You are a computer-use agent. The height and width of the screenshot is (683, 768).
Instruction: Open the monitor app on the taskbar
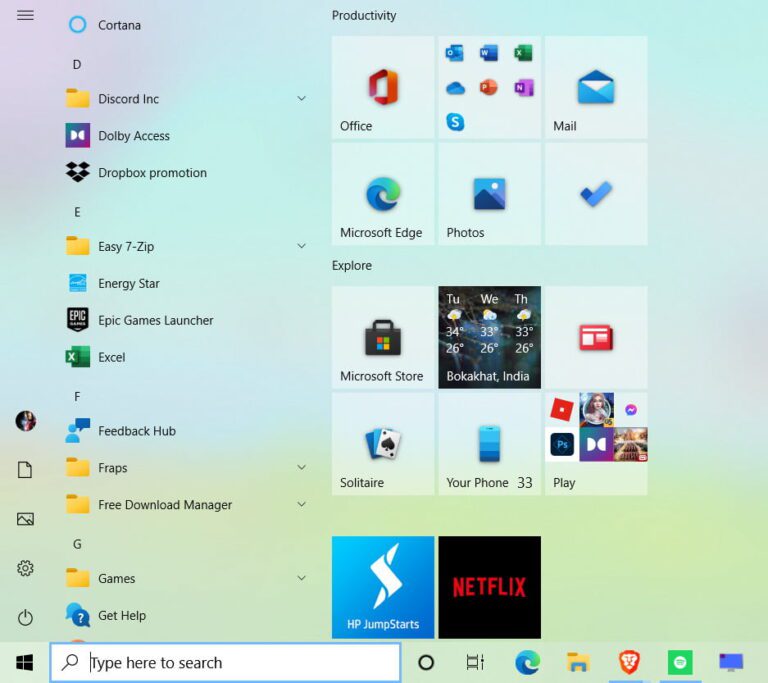click(731, 662)
